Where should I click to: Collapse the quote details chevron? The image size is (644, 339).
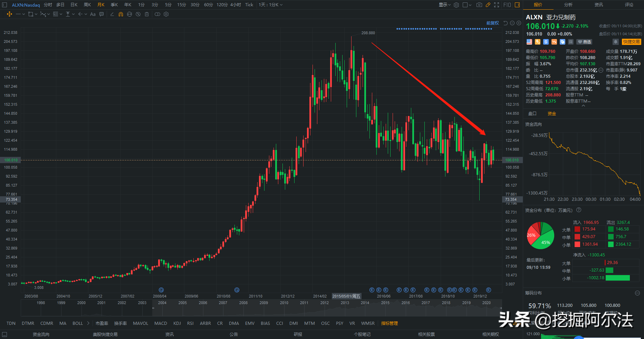pos(583,106)
